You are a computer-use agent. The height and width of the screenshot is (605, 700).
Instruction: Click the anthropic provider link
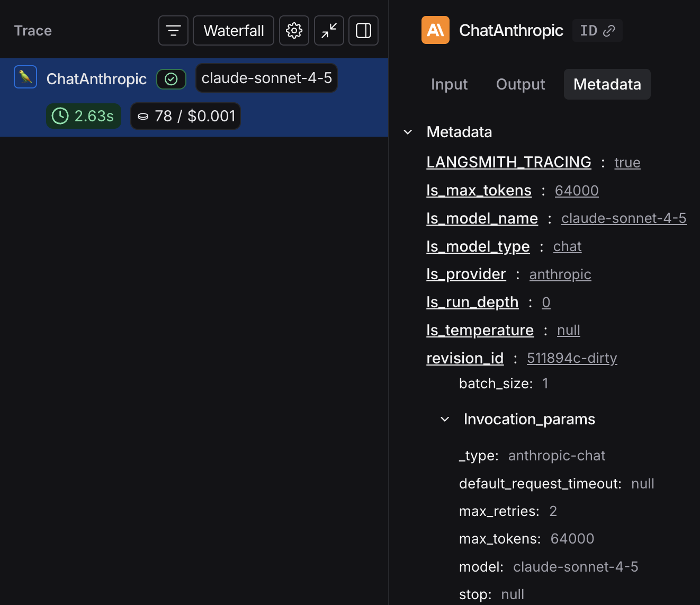tap(560, 274)
